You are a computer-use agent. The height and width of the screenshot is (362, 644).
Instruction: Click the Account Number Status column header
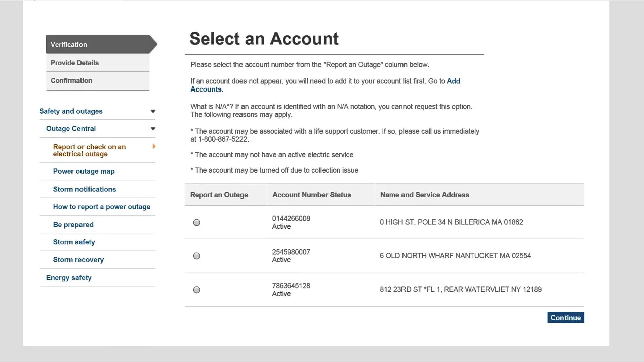pos(311,195)
